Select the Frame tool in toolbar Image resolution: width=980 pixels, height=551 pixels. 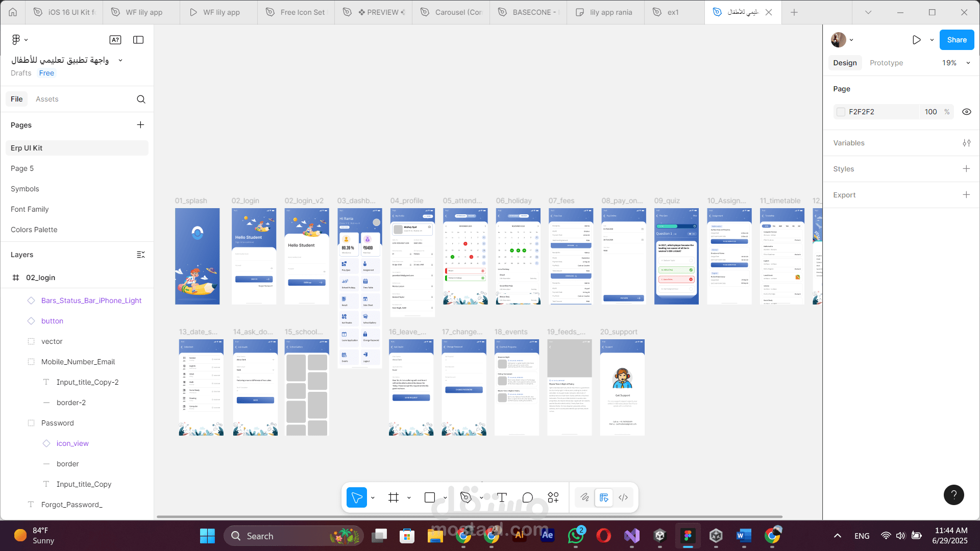(x=394, y=497)
